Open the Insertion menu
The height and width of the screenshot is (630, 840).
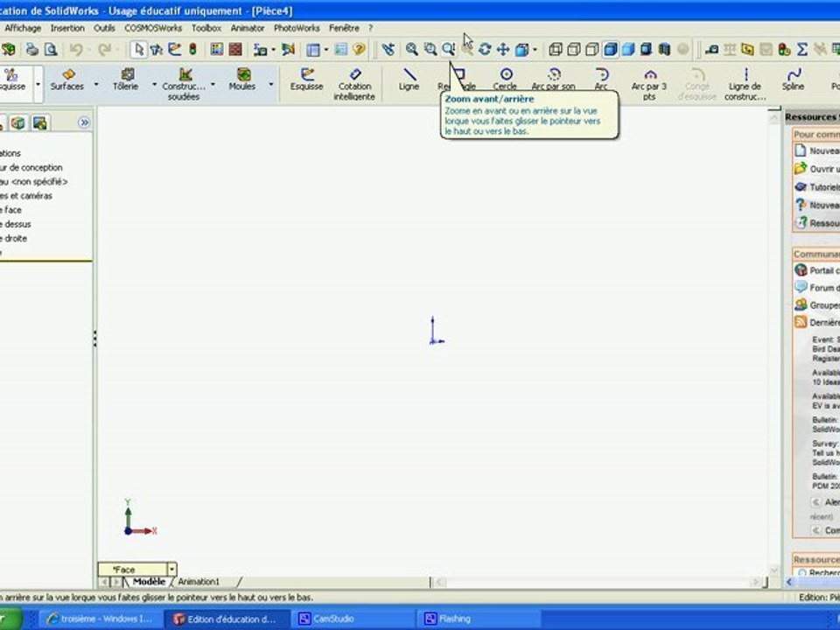pyautogui.click(x=67, y=28)
